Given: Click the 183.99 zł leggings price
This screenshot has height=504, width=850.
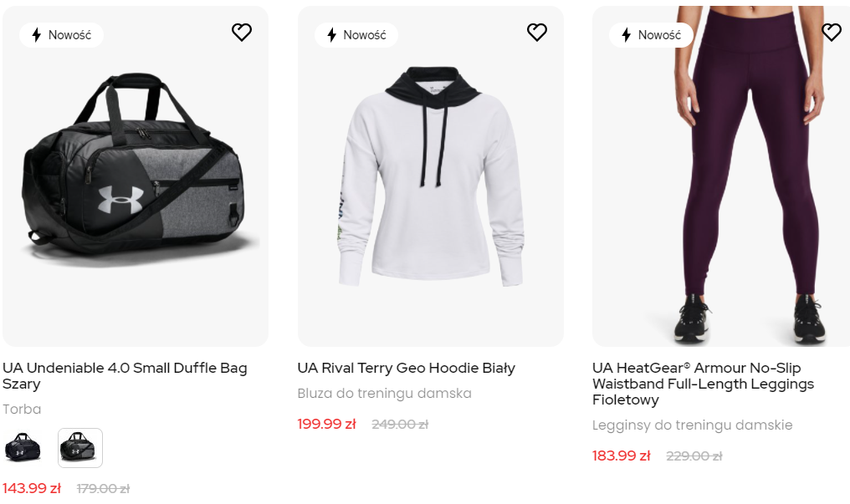Looking at the screenshot, I should [622, 456].
